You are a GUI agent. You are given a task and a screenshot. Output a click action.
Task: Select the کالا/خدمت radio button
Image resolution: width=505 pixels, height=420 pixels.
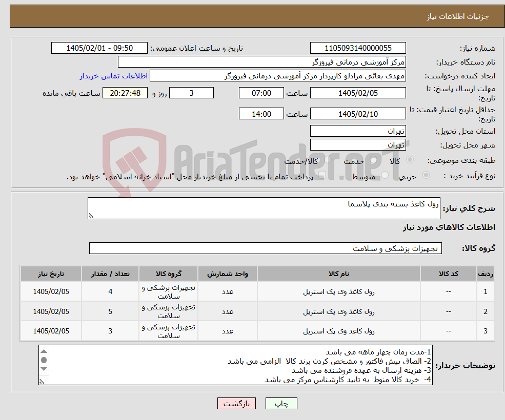click(328, 159)
